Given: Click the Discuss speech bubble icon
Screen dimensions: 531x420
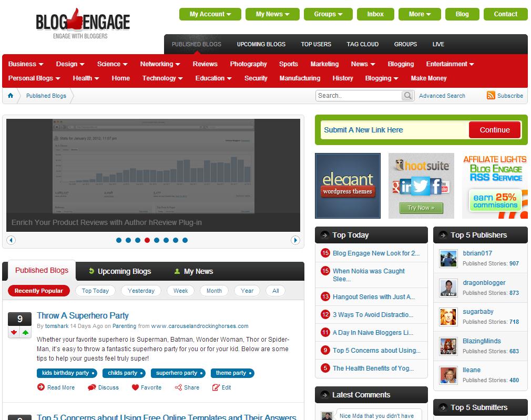Looking at the screenshot, I should 92,387.
